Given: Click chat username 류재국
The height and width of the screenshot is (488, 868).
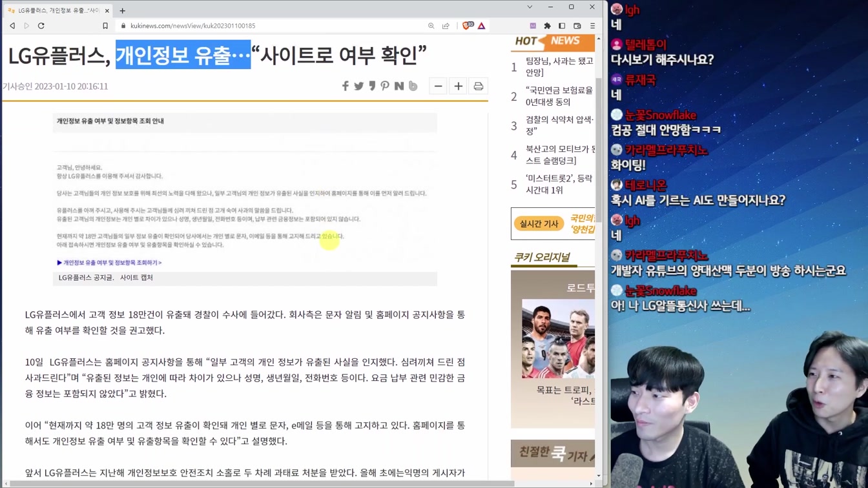Looking at the screenshot, I should pyautogui.click(x=640, y=80).
